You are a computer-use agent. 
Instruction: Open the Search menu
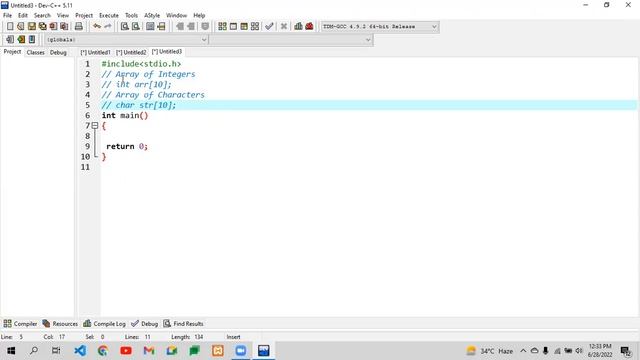(x=42, y=16)
